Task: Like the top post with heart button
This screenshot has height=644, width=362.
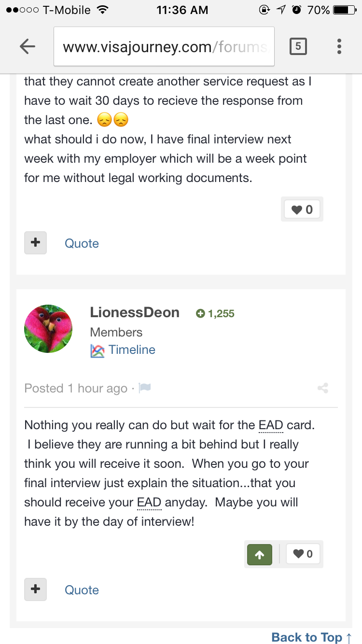Action: point(302,209)
